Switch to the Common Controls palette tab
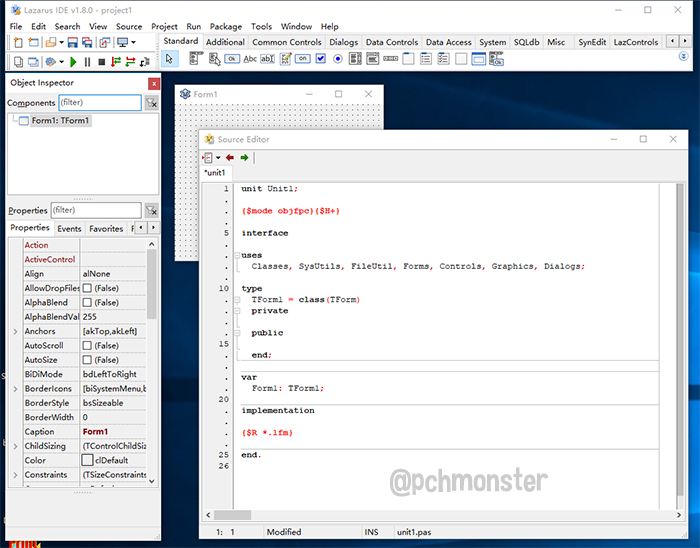This screenshot has height=548, width=700. click(287, 42)
